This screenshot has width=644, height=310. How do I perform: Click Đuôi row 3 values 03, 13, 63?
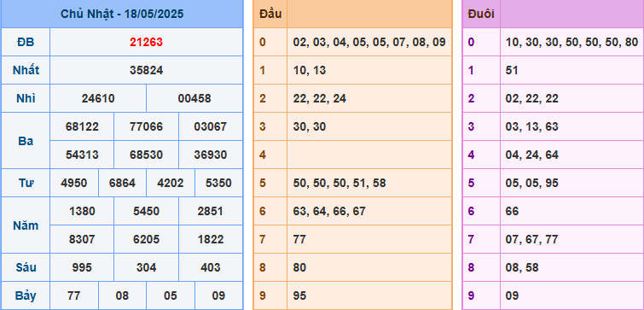coord(532,126)
